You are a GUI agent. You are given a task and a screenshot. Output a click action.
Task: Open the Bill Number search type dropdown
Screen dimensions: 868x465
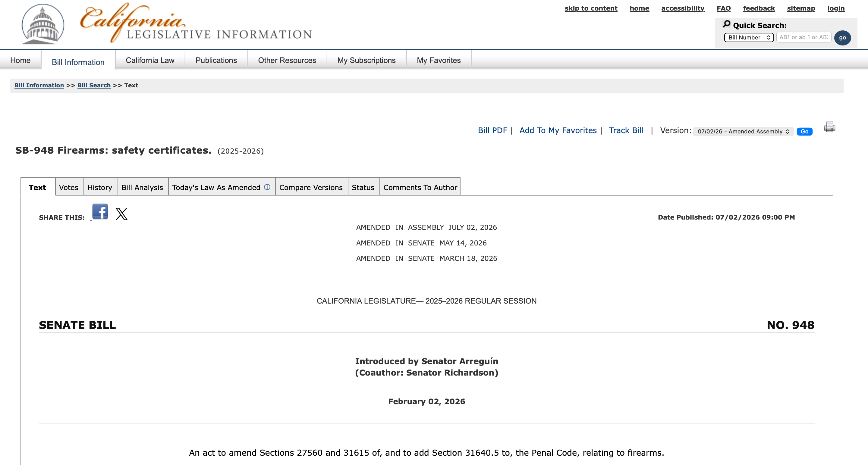pyautogui.click(x=749, y=37)
